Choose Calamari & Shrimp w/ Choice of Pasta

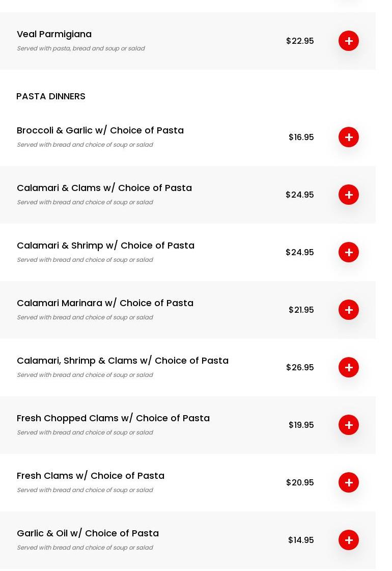coord(105,246)
